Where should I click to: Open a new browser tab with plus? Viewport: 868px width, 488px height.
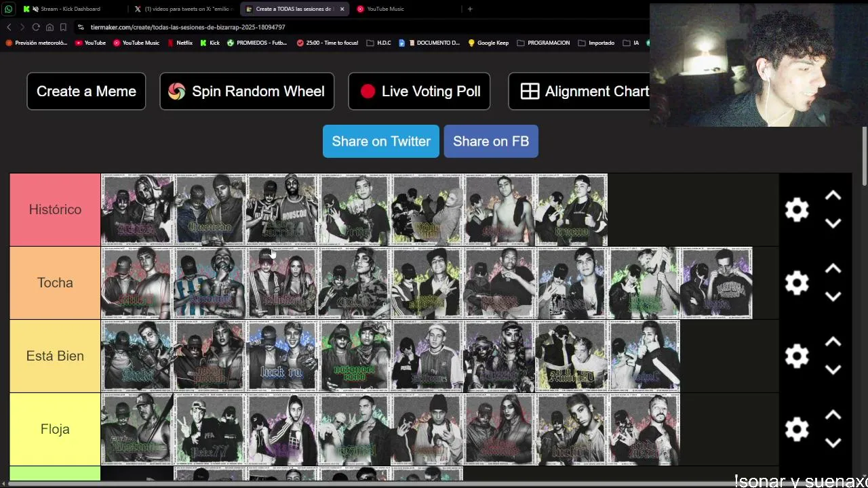point(470,9)
